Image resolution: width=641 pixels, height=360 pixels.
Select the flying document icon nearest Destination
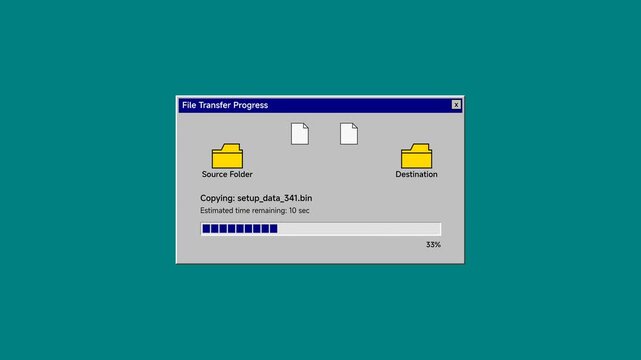tap(349, 134)
